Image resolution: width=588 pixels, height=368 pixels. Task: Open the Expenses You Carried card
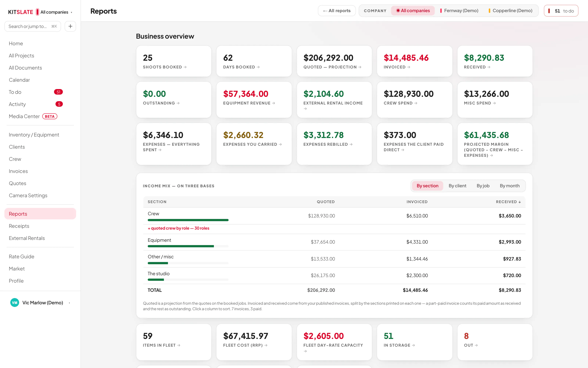pos(254,144)
